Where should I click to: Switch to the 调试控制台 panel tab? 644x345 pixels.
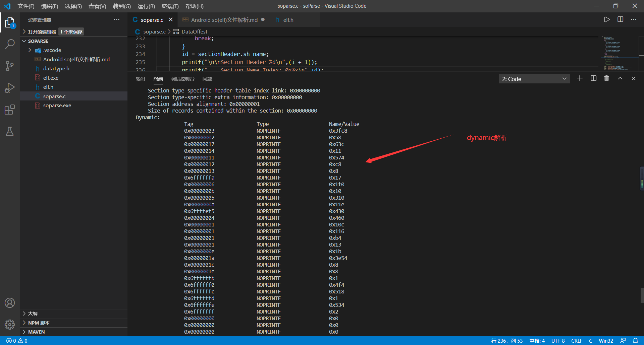click(182, 79)
